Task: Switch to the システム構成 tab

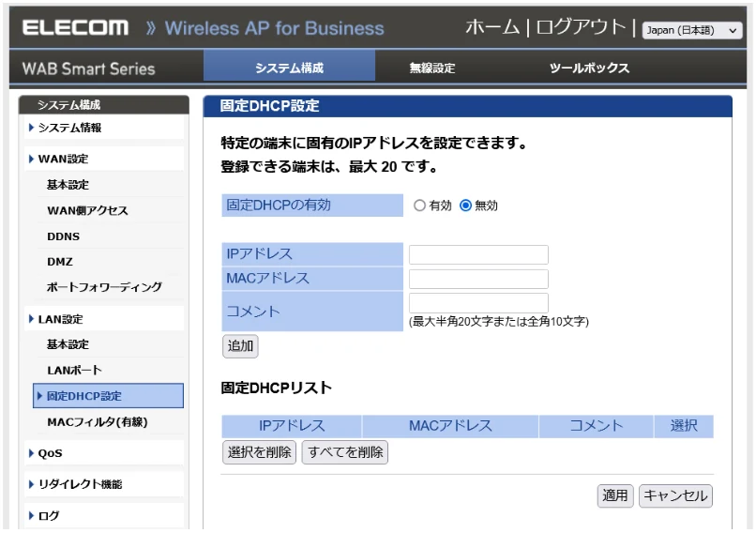Action: click(289, 68)
